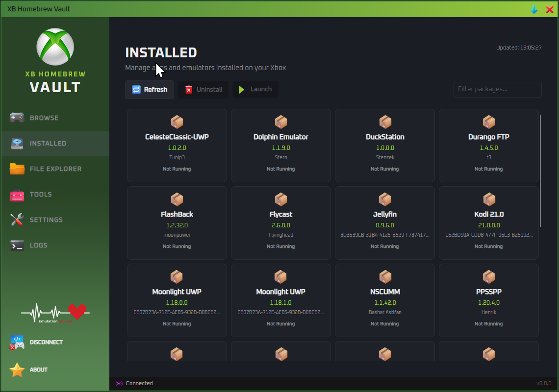The image size is (559, 392).
Task: Click DuckStation author Stenzek
Action: pyautogui.click(x=385, y=157)
